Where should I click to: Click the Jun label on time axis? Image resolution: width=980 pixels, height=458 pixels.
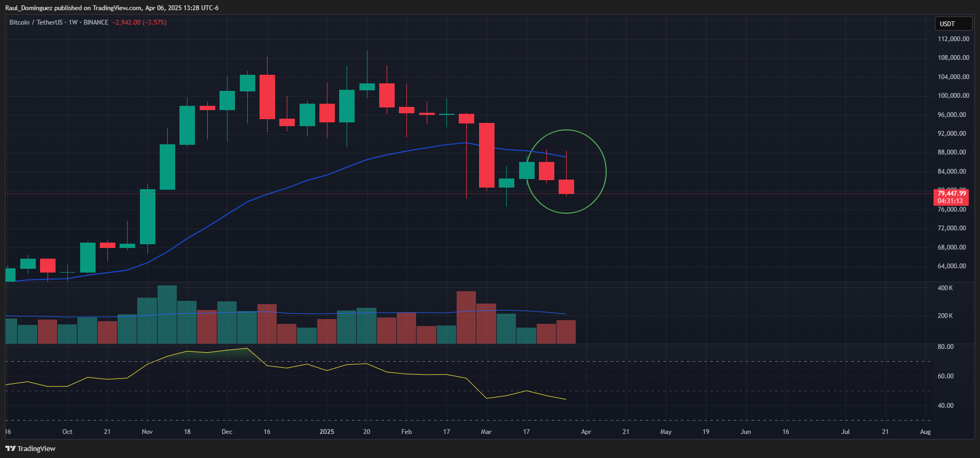point(746,432)
